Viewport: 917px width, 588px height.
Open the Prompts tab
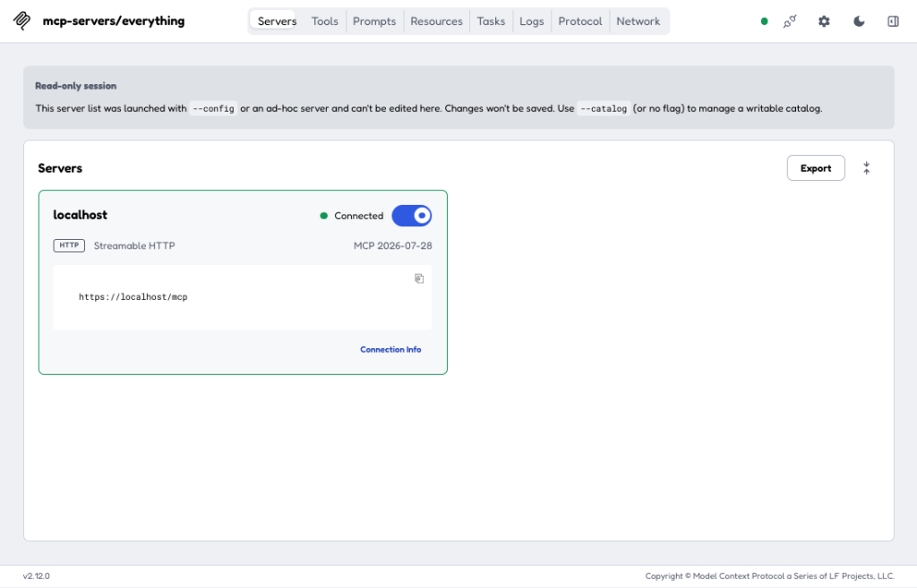pos(374,21)
